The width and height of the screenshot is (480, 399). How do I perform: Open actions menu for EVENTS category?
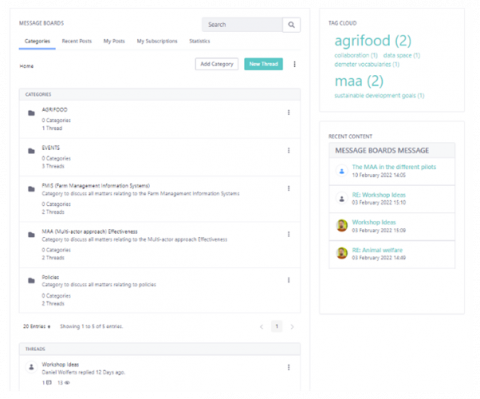(289, 151)
